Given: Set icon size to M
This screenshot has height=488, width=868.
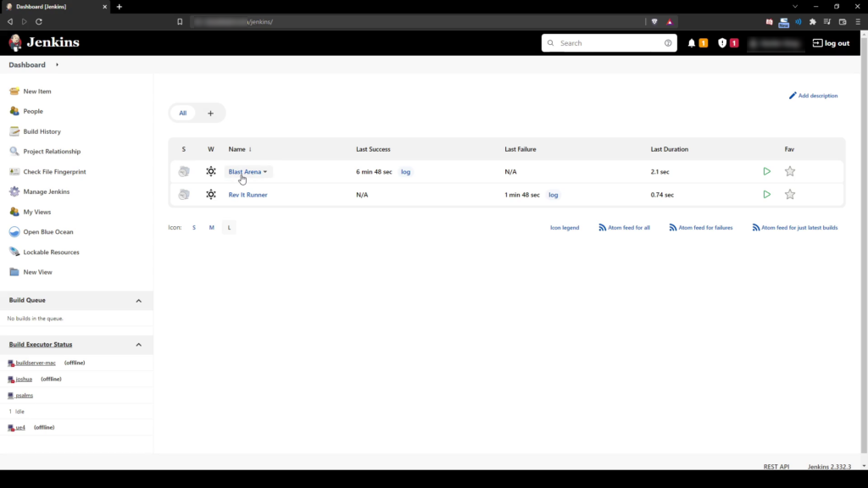Looking at the screenshot, I should coord(211,227).
